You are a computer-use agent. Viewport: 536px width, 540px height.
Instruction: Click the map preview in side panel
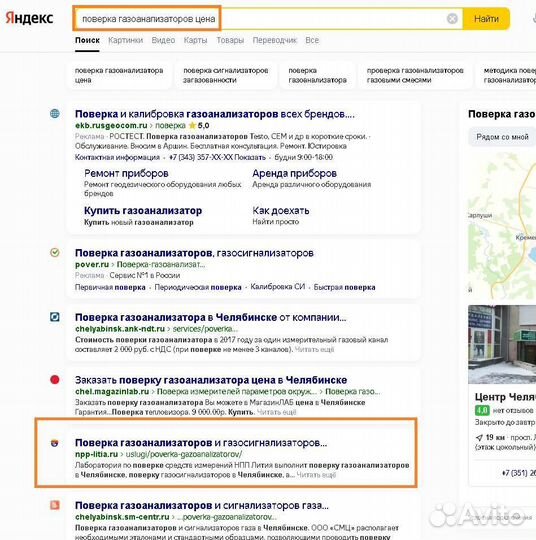(502, 226)
